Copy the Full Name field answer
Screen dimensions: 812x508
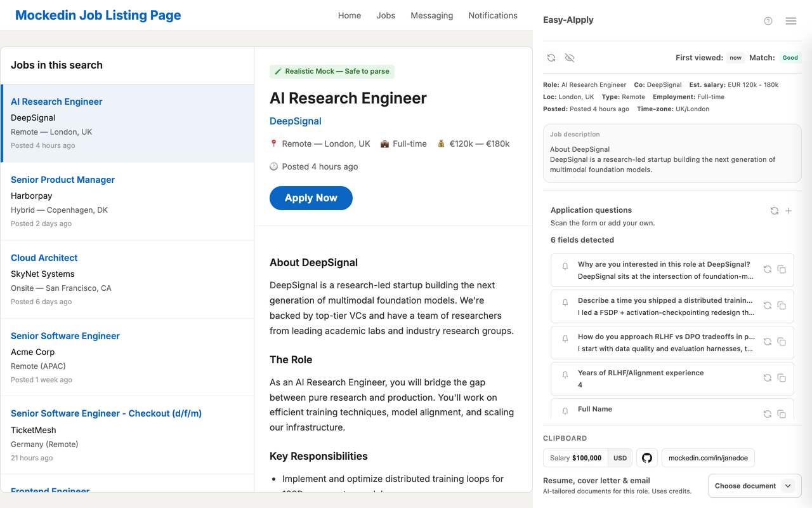(x=782, y=414)
